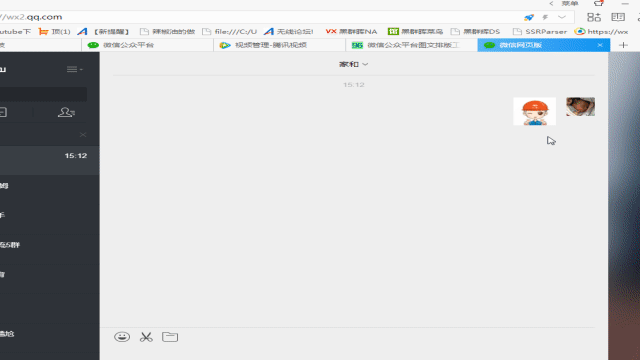640x360 pixels.
Task: Click the sender's avatar photo
Action: pos(580,107)
